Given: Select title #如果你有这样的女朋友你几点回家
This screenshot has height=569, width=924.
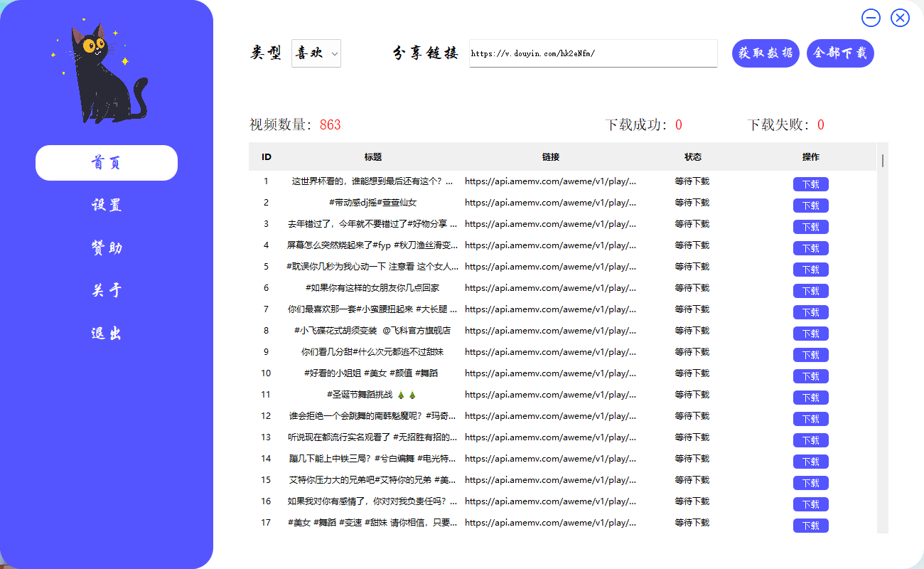Looking at the screenshot, I should (x=373, y=288).
